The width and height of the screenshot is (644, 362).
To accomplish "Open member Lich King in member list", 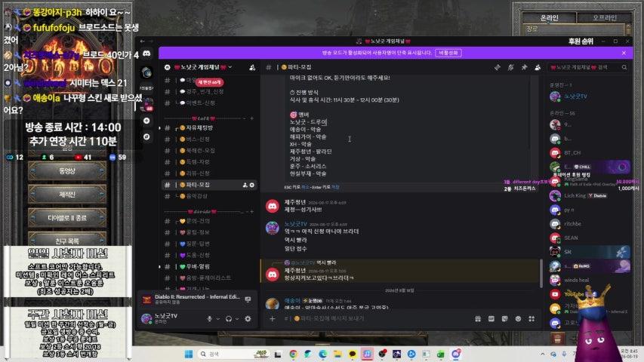I will click(590, 196).
